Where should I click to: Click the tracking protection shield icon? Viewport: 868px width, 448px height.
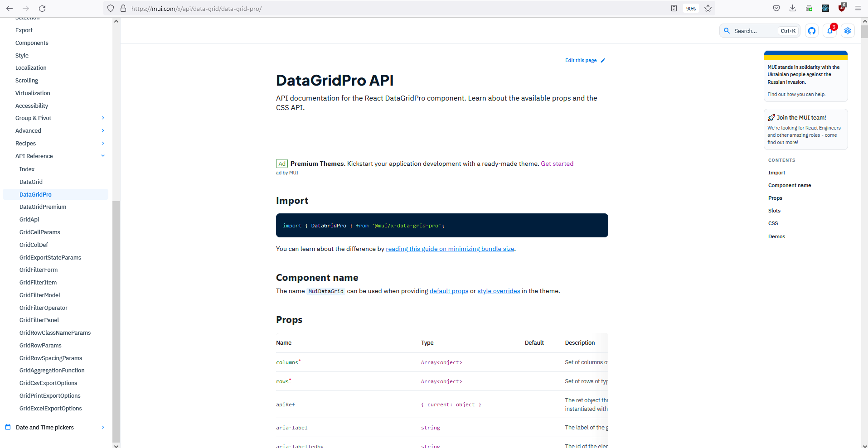click(x=110, y=8)
